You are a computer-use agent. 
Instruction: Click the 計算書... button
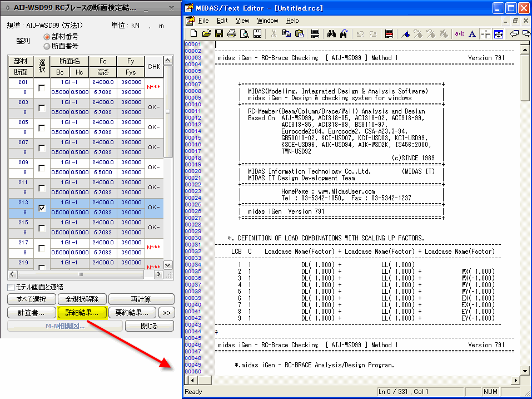[32, 313]
